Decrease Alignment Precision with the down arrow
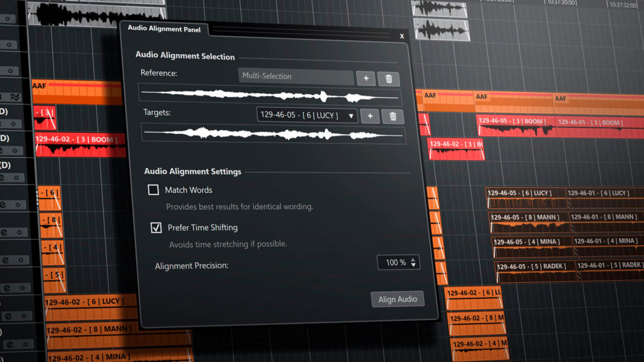The width and height of the screenshot is (644, 362). (413, 265)
